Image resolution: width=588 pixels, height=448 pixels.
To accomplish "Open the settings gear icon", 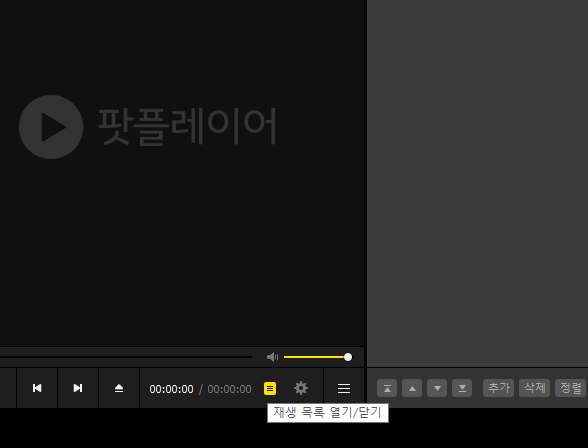I will pos(301,388).
